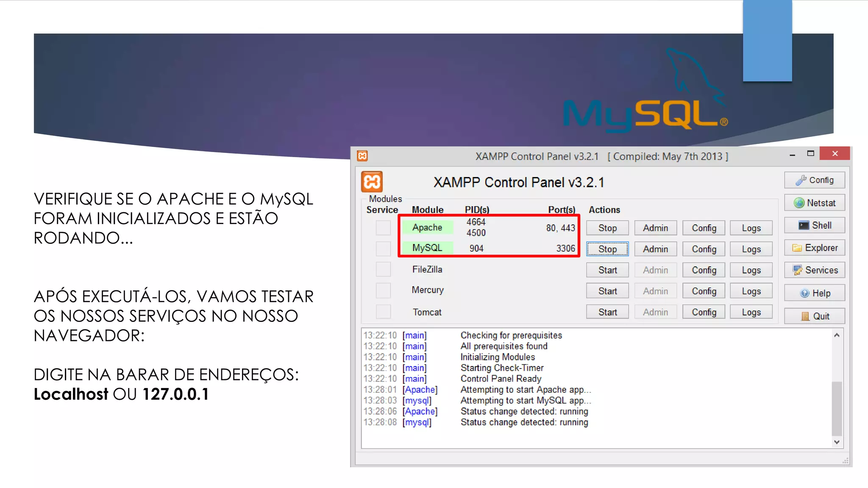This screenshot has width=868, height=488.
Task: Click the log scrollbar down arrow
Action: click(837, 442)
